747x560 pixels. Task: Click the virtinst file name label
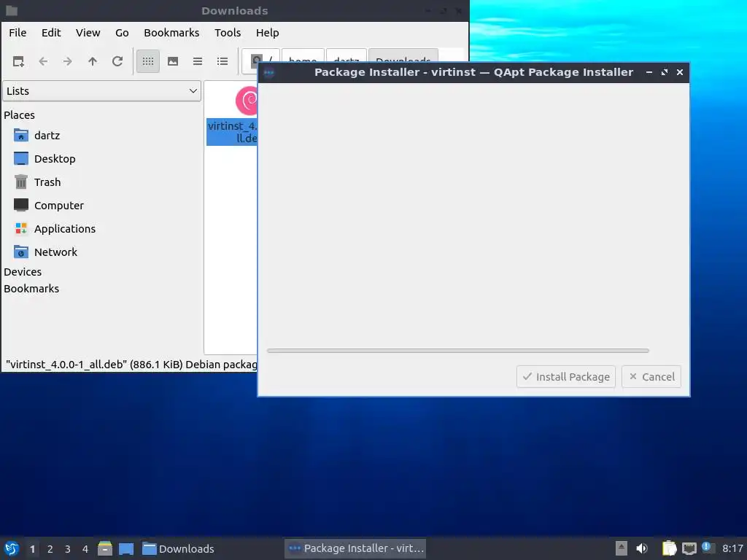233,132
